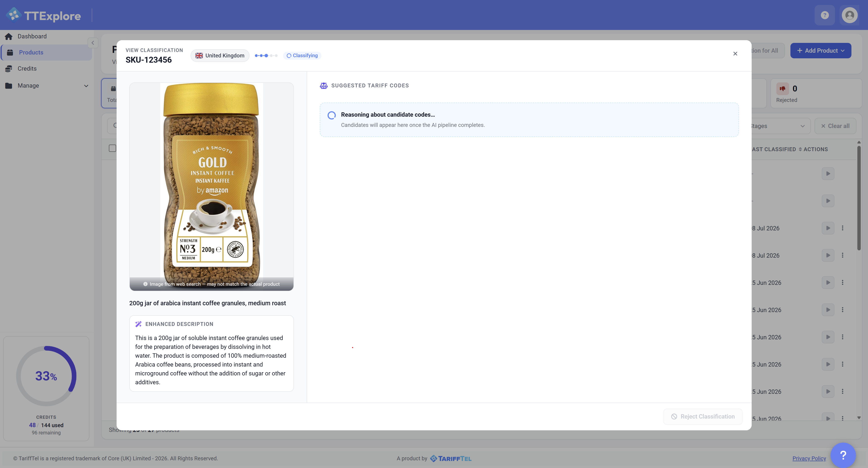Collapse the sidebar with the chevron button
Image resolution: width=868 pixels, height=468 pixels.
(93, 43)
